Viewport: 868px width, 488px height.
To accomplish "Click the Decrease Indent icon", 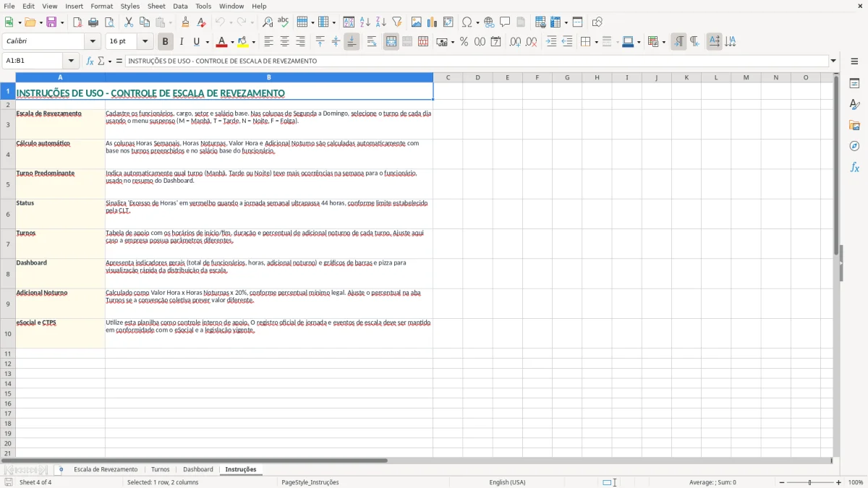I will pyautogui.click(x=567, y=42).
